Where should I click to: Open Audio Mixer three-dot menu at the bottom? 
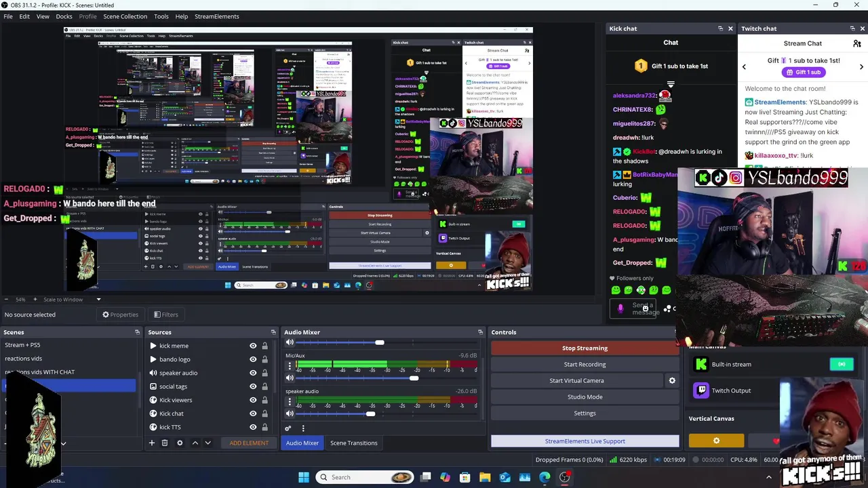pos(303,428)
